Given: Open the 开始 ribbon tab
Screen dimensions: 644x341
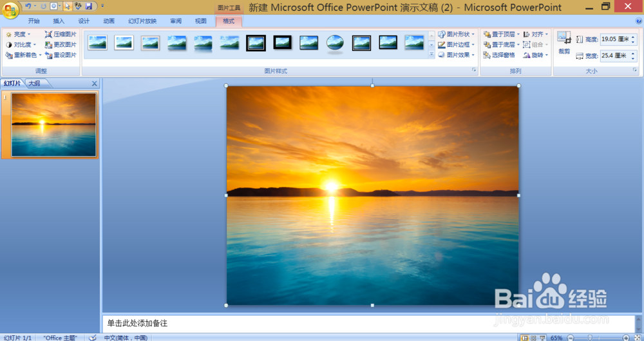Looking at the screenshot, I should point(33,21).
